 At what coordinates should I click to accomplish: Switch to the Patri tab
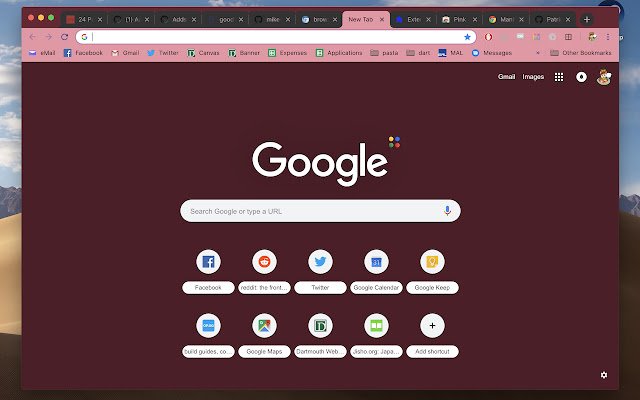click(x=552, y=19)
